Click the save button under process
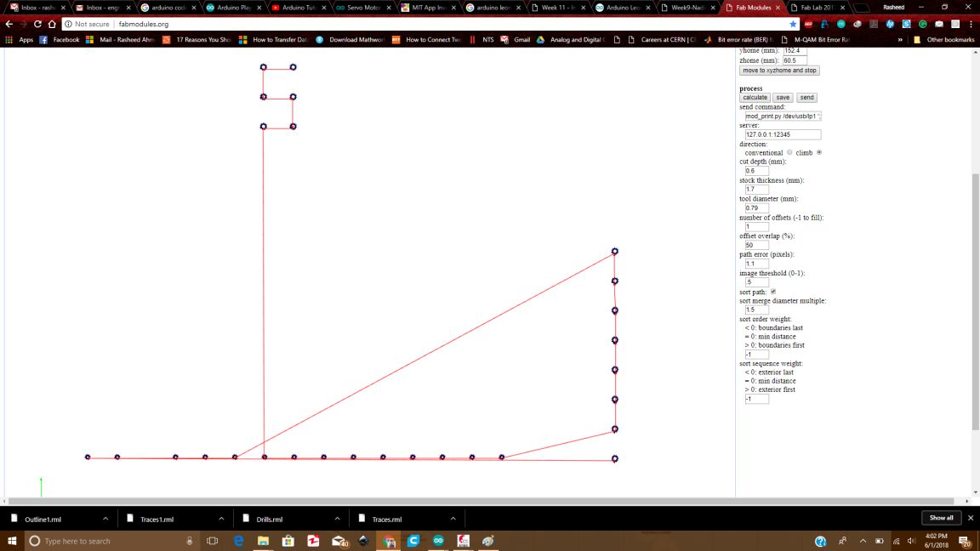 783,98
